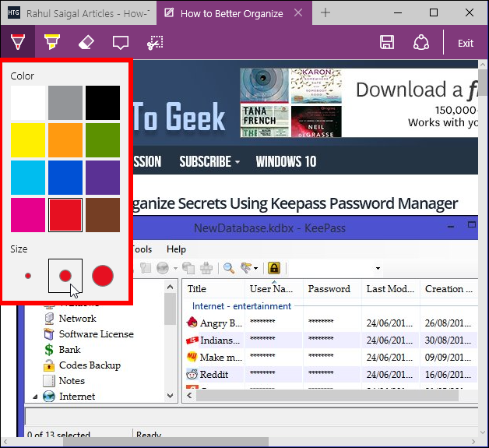Share the web note
The width and height of the screenshot is (489, 448).
tap(420, 43)
